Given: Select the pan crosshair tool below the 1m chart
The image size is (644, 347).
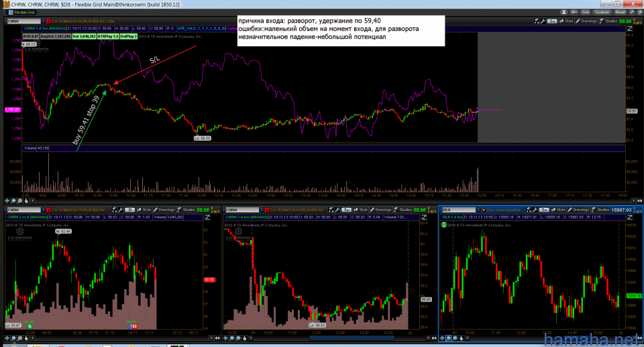Looking at the screenshot, I should pyautogui.click(x=7, y=200).
